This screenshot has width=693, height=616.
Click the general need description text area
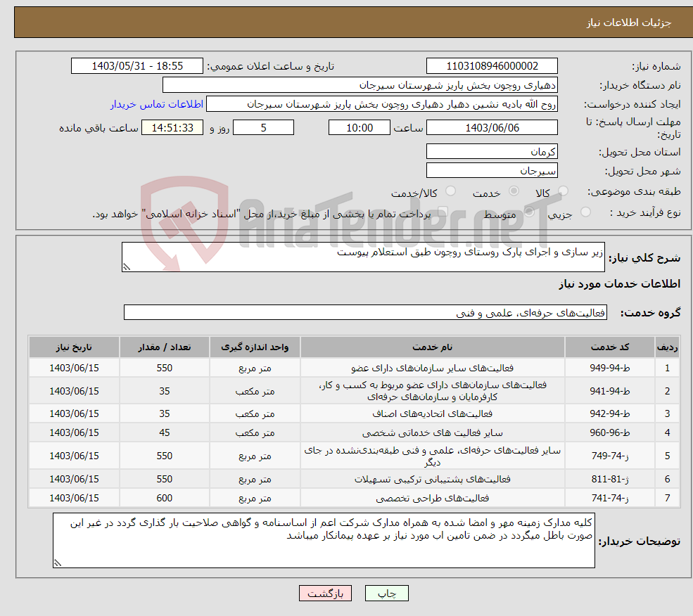(363, 257)
